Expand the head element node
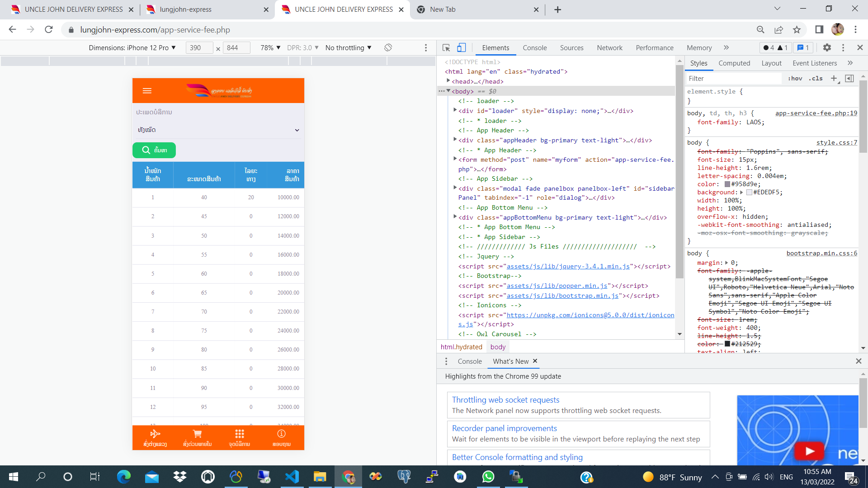Image resolution: width=868 pixels, height=488 pixels. point(448,81)
